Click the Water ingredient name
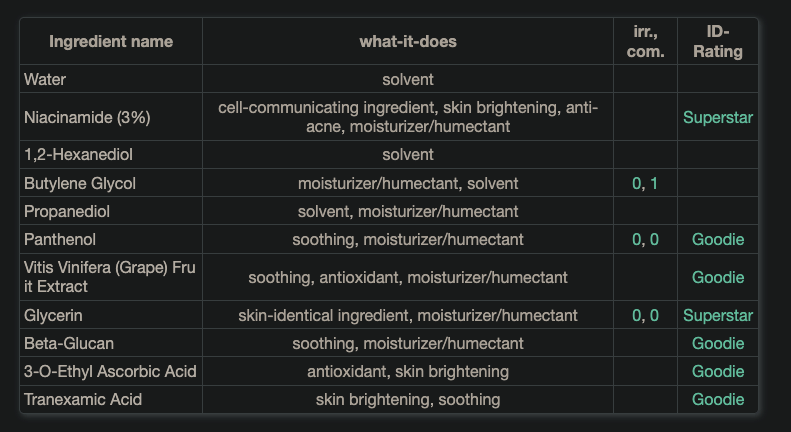 point(45,79)
